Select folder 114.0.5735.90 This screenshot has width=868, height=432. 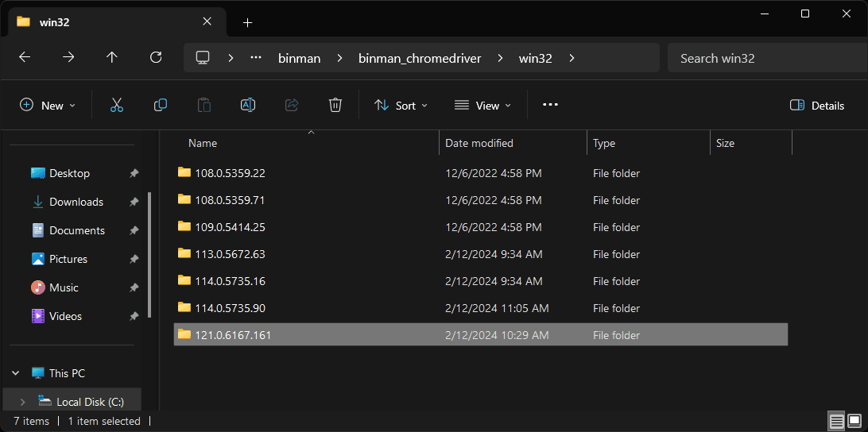point(480,308)
